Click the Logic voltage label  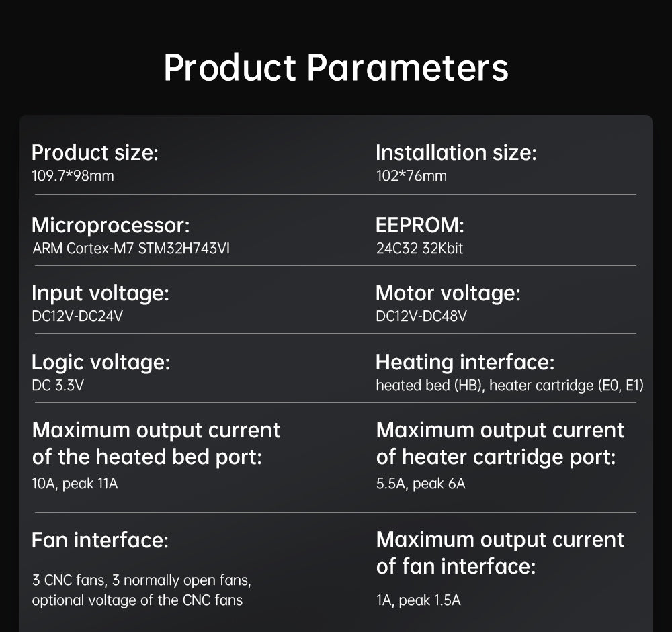pos(101,363)
